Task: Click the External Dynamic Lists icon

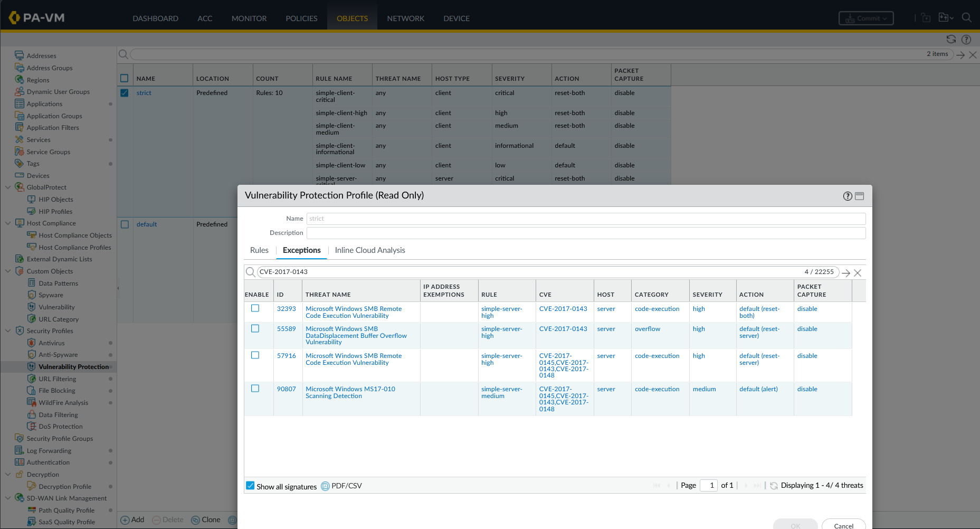Action: [x=20, y=259]
